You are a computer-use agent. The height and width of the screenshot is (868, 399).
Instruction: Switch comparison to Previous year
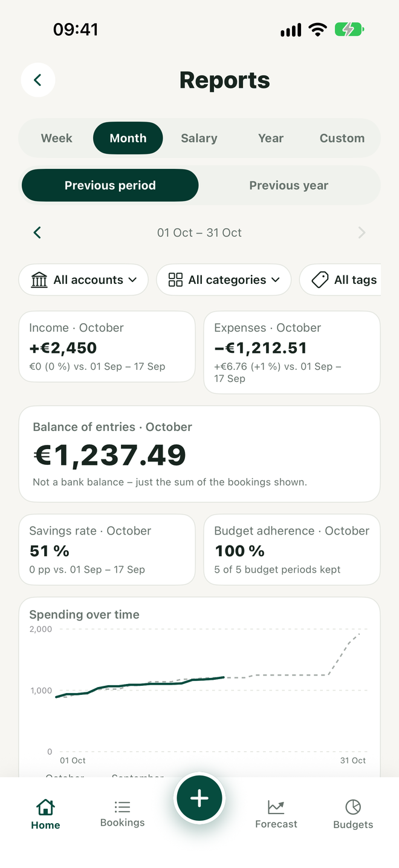point(289,185)
